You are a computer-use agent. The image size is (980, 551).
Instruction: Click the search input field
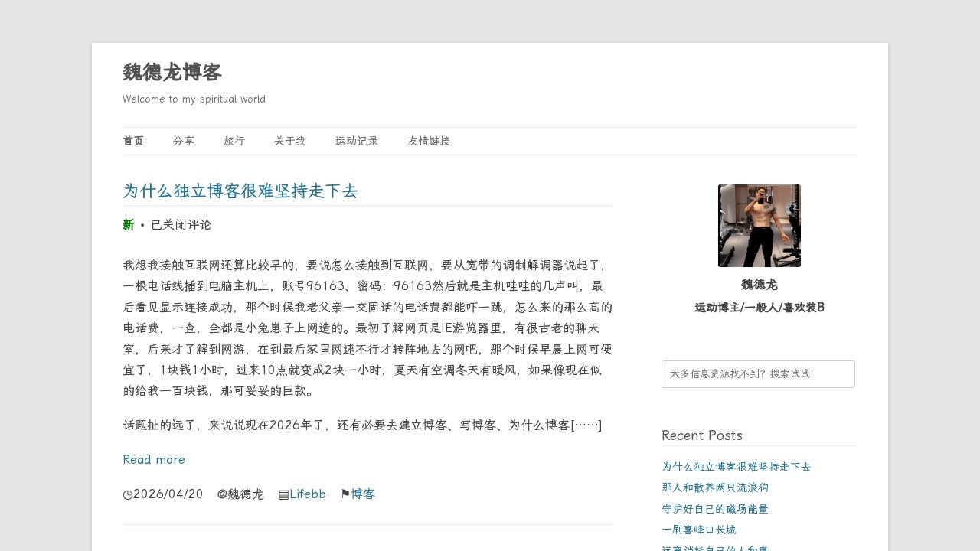pos(758,373)
